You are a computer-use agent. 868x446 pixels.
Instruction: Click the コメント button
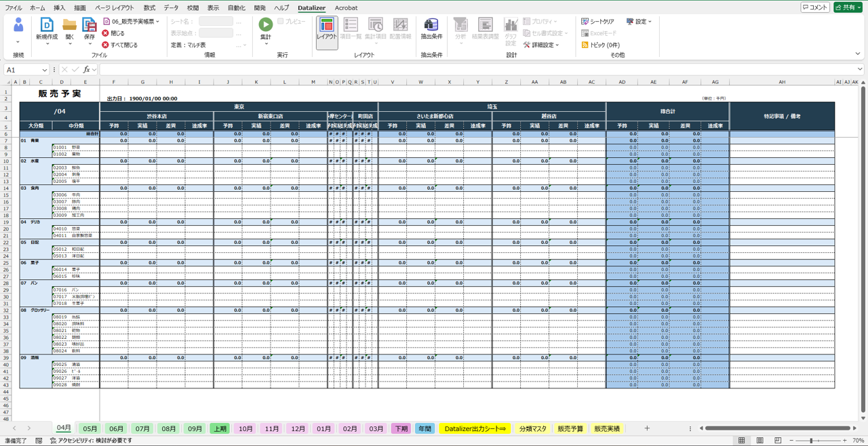(x=814, y=7)
